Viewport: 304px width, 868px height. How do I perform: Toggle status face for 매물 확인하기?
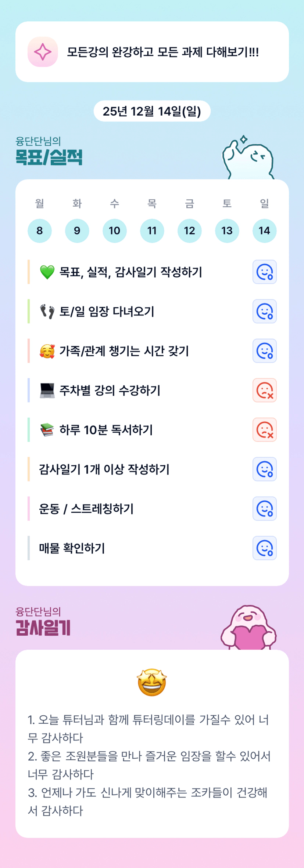point(264,548)
